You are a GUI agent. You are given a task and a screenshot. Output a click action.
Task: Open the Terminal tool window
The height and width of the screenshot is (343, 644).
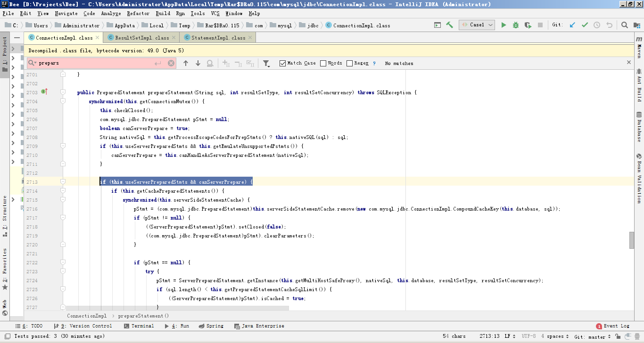(139, 326)
